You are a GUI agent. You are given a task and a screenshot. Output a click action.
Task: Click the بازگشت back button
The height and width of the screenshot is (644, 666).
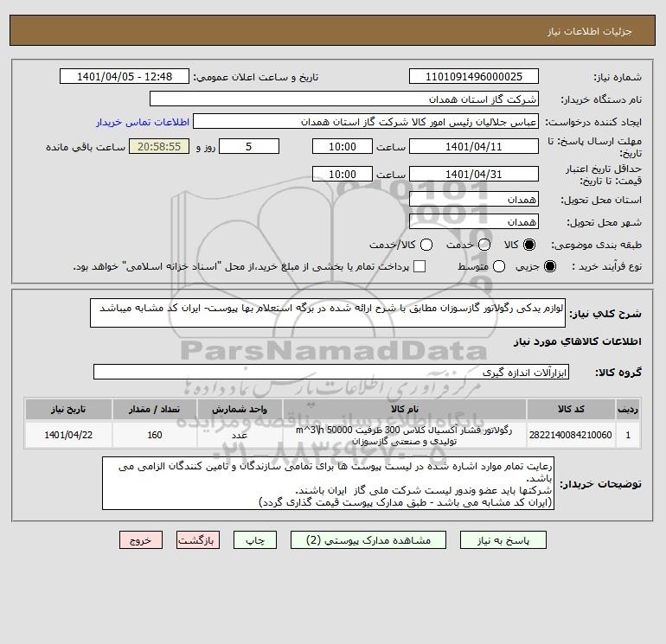[198, 540]
